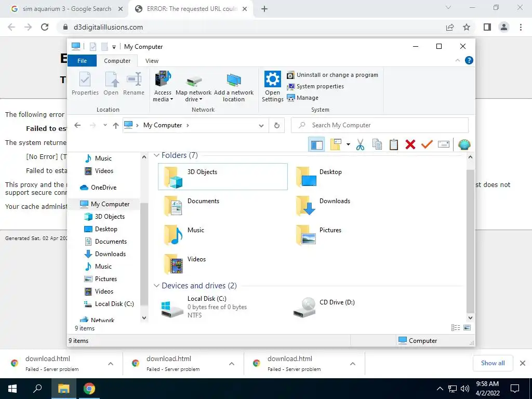The width and height of the screenshot is (532, 399).
Task: Click the Open ribbon button
Action: click(111, 84)
